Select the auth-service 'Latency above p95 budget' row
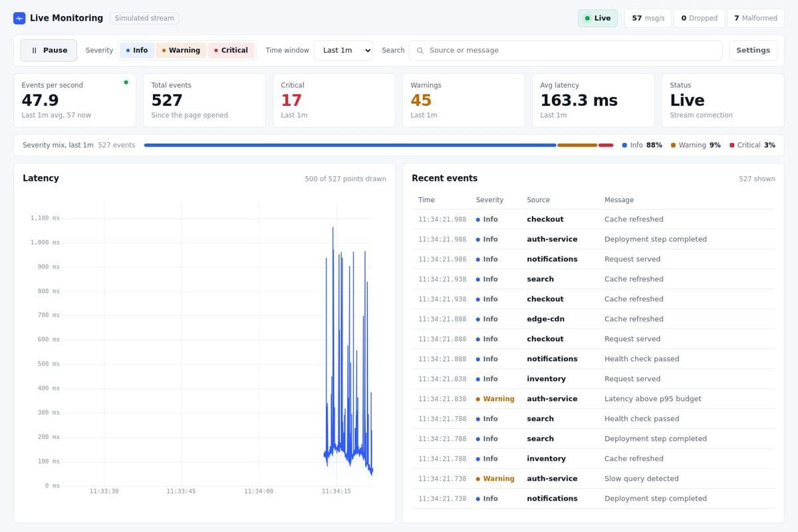This screenshot has width=798, height=532. click(x=593, y=399)
